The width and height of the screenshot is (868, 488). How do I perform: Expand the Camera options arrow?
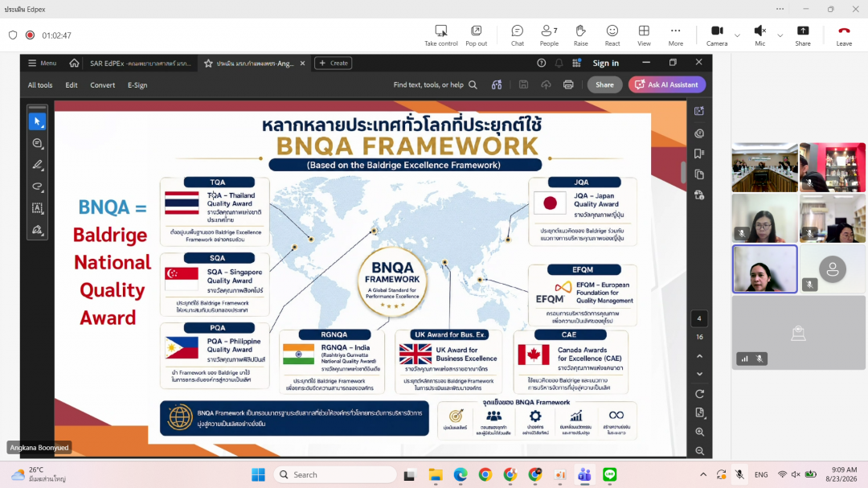pos(737,35)
